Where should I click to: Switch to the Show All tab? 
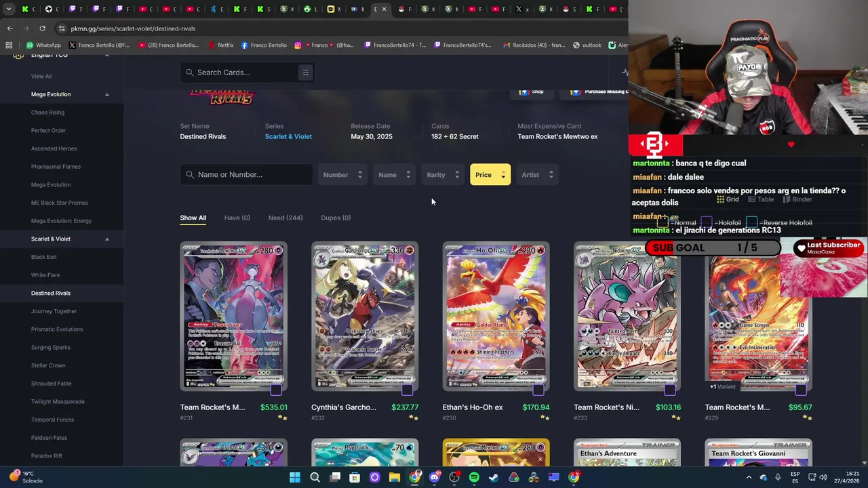pos(193,218)
